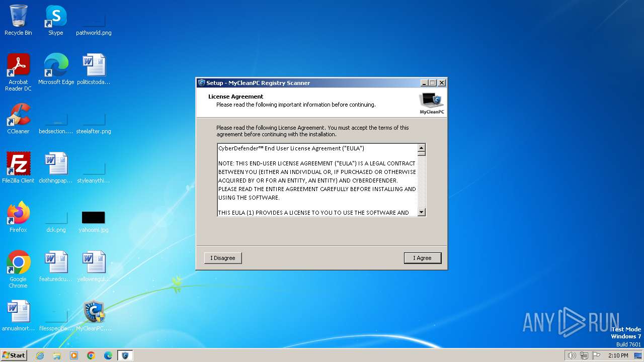Select the MyCleanPC installer desktop icon

[x=94, y=316]
